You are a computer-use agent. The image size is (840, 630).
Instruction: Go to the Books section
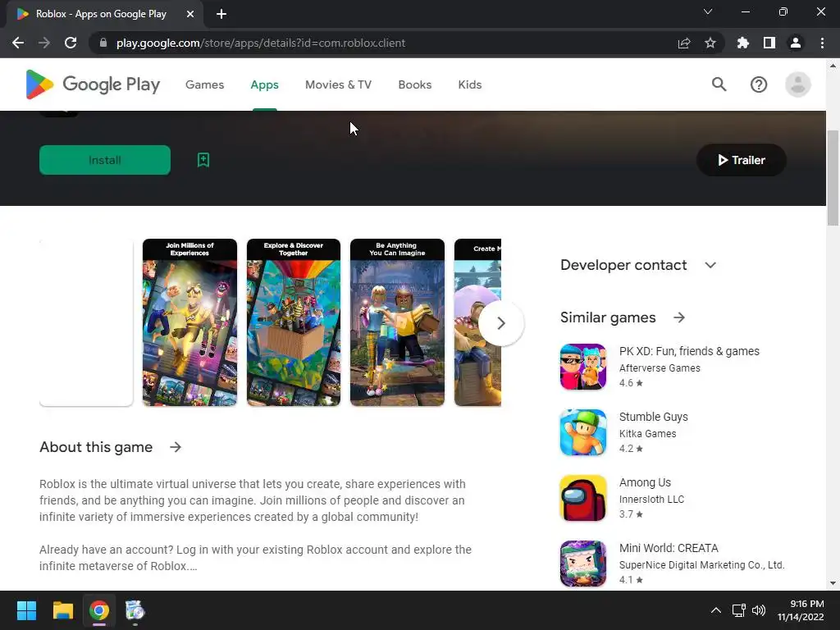[x=414, y=84]
